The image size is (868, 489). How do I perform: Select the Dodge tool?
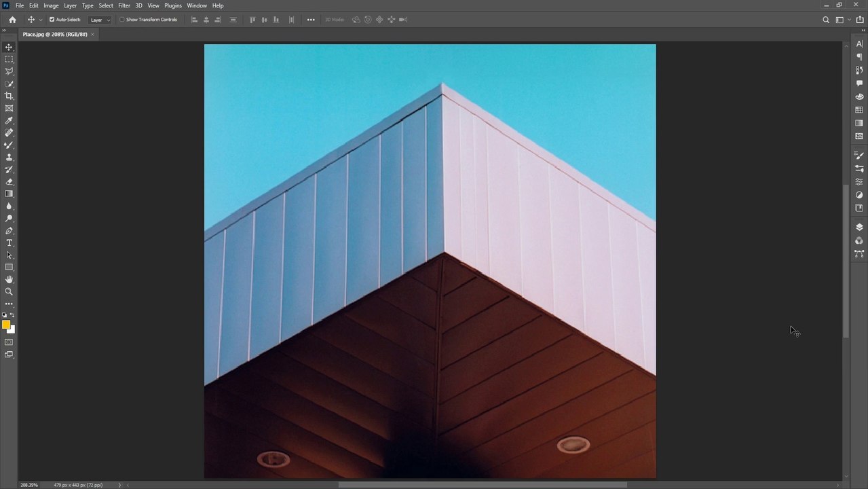click(x=9, y=218)
